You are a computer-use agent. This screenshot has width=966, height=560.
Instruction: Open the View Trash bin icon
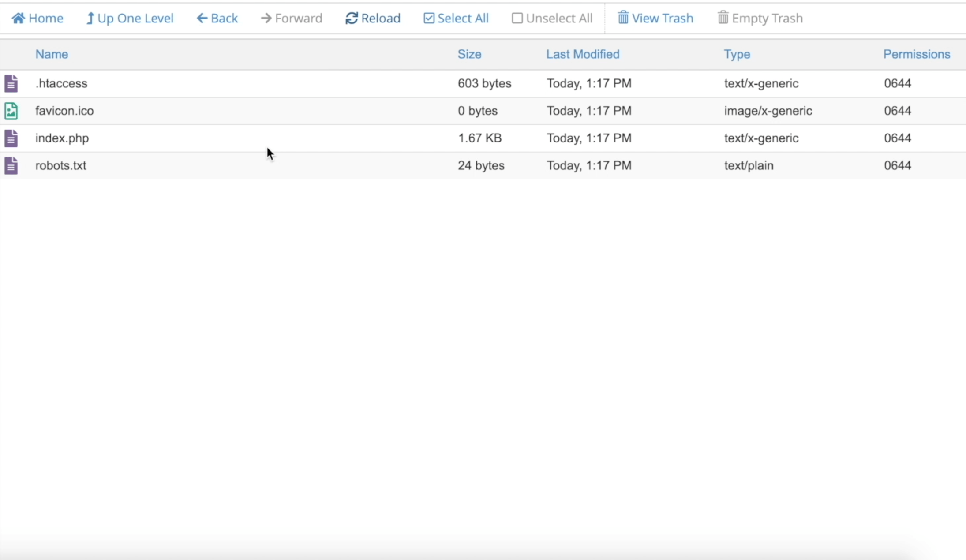(623, 18)
